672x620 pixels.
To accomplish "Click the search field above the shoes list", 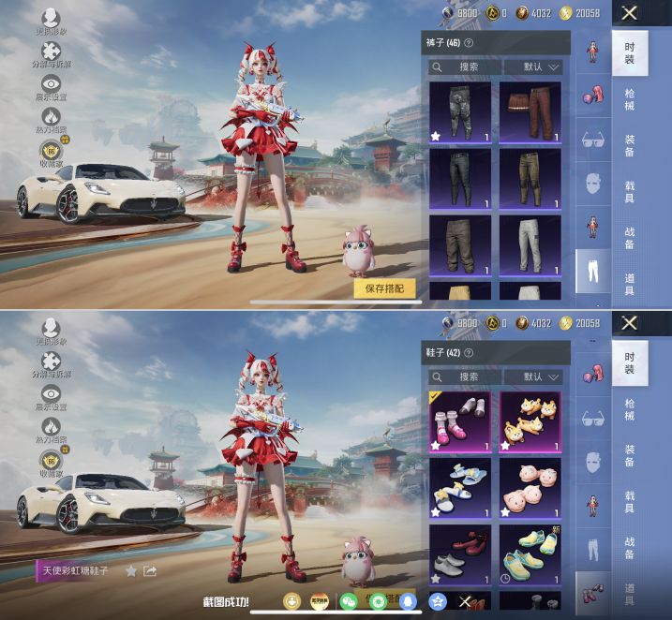I will 465,376.
